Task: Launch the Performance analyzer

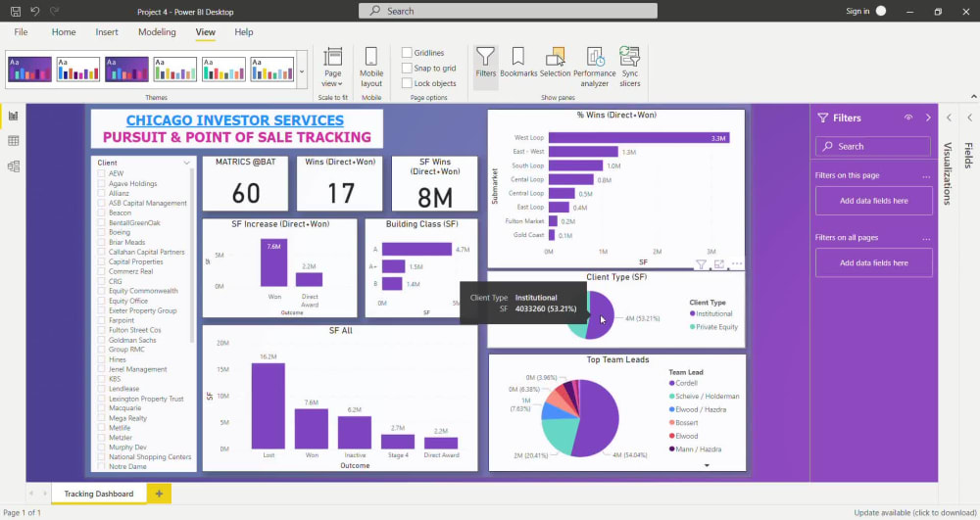Action: point(595,67)
